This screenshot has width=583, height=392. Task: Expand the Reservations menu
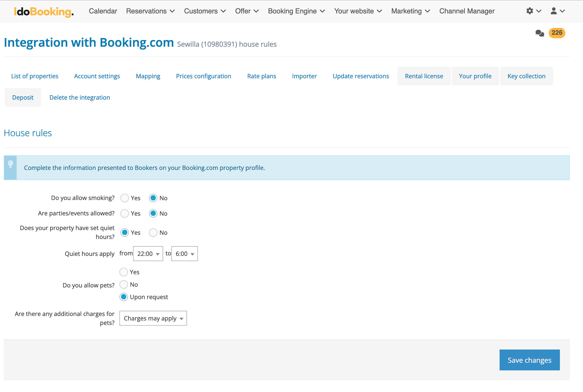[150, 11]
